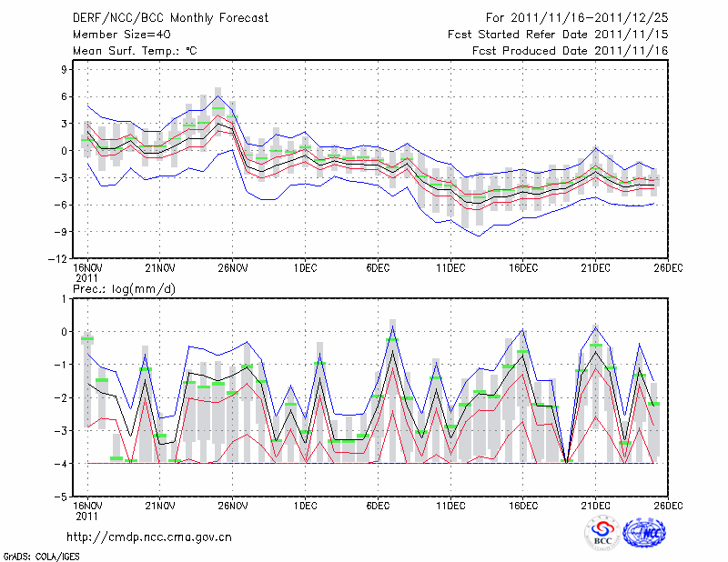Click 26NOV on the temperature chart axis
Image resolution: width=728 pixels, height=562 pixels.
[x=233, y=268]
